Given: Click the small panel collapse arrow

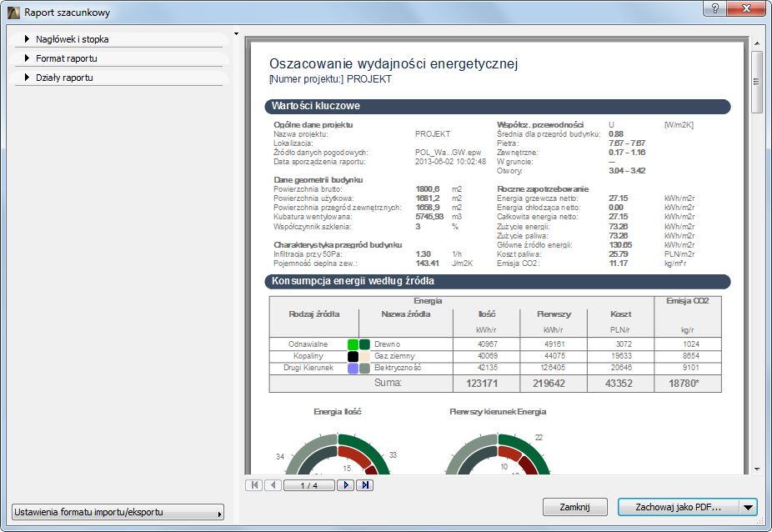Looking at the screenshot, I should point(237,34).
